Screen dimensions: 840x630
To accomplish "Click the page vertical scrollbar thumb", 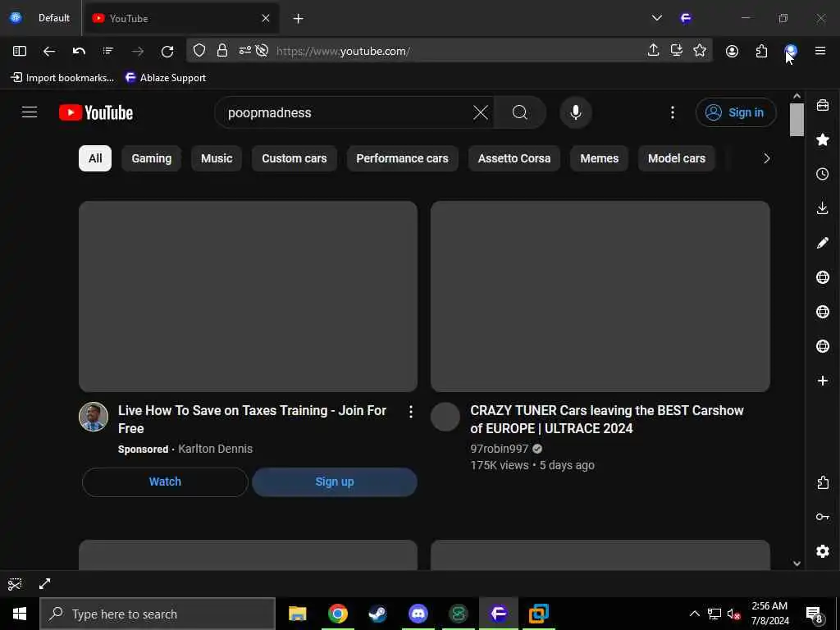I will point(797,120).
